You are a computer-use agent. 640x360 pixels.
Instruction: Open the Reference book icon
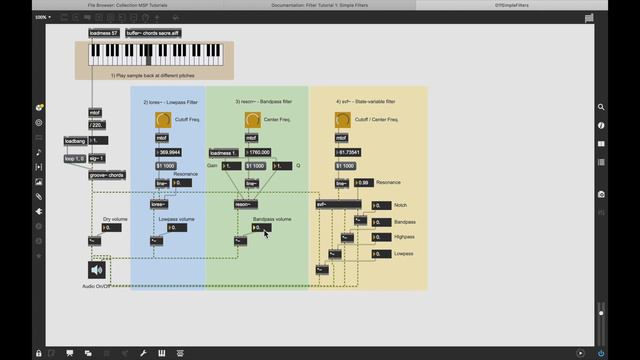click(x=601, y=144)
